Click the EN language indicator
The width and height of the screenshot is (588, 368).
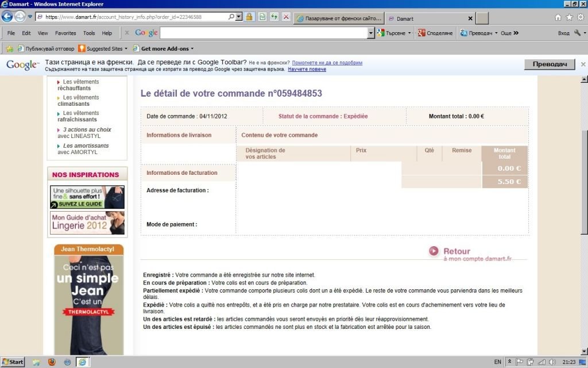498,362
